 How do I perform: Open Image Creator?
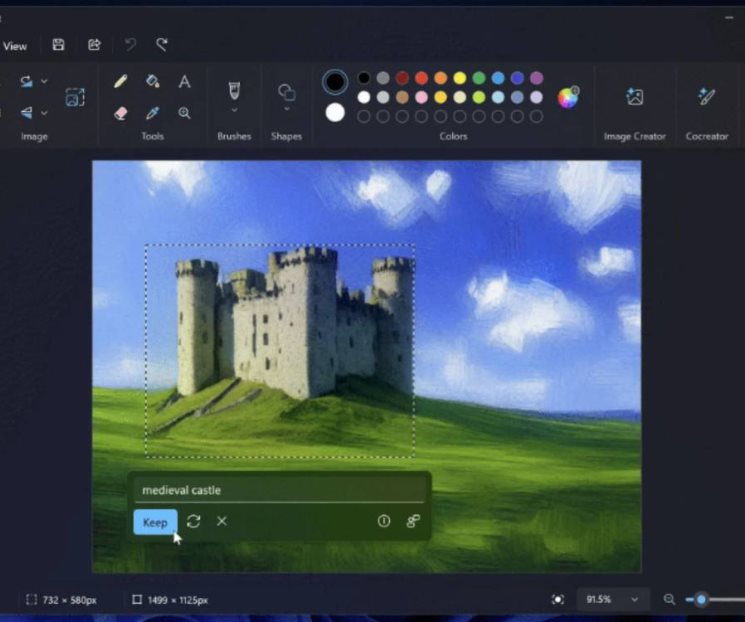635,97
